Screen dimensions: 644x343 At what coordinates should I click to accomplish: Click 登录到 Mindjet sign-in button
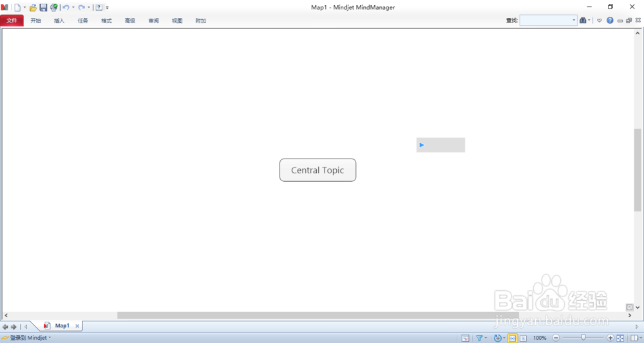pos(26,338)
